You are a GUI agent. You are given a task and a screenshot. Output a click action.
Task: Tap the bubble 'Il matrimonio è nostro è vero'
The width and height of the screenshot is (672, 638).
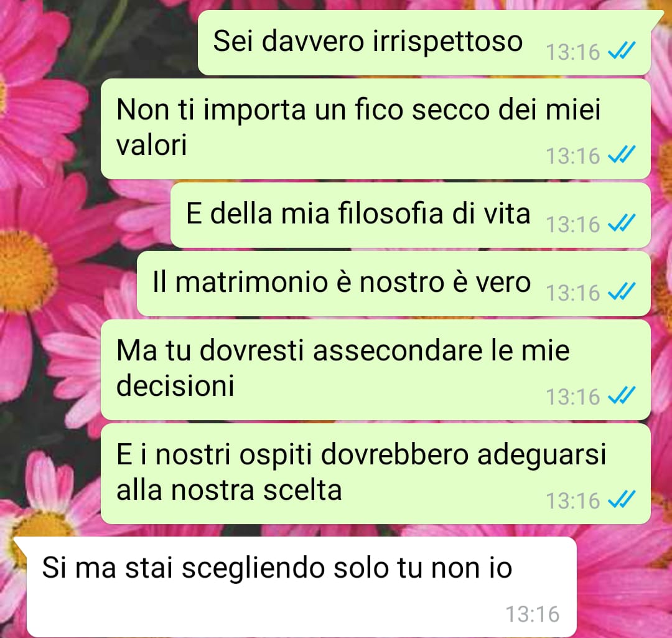pyautogui.click(x=393, y=284)
